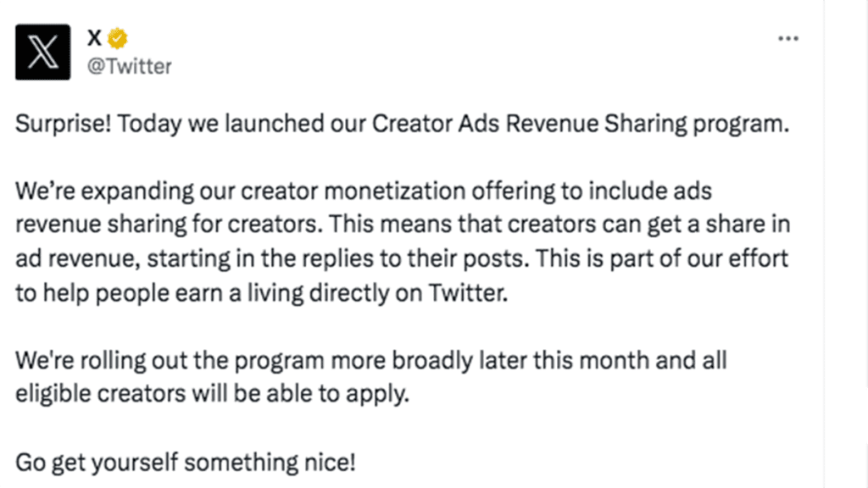This screenshot has width=868, height=488.
Task: Click the line eligible creators will be able to apply
Action: point(212,395)
